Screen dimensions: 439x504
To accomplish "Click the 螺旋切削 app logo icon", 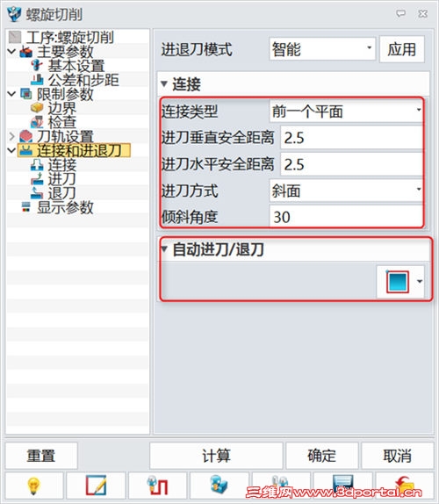I will (14, 14).
